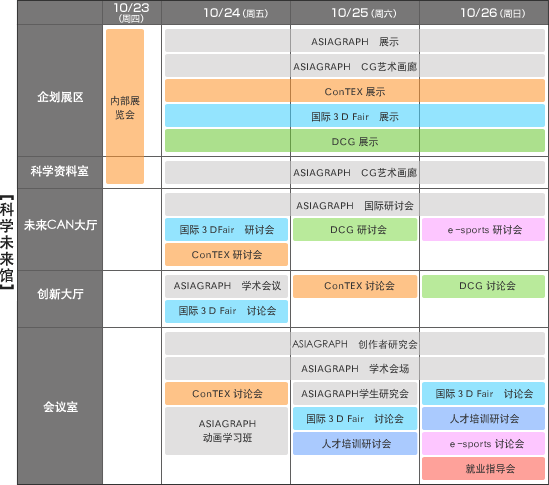This screenshot has width=549, height=485.
Task: Open the pink e-sports 讨论会 session
Action: [x=484, y=444]
